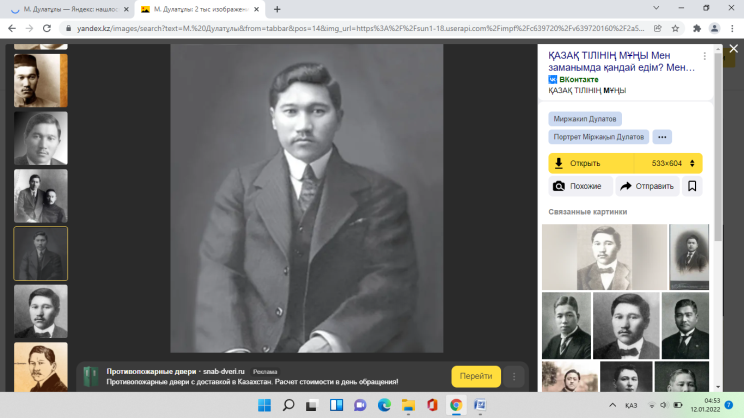Show hidden system tray icons

pyautogui.click(x=613, y=405)
